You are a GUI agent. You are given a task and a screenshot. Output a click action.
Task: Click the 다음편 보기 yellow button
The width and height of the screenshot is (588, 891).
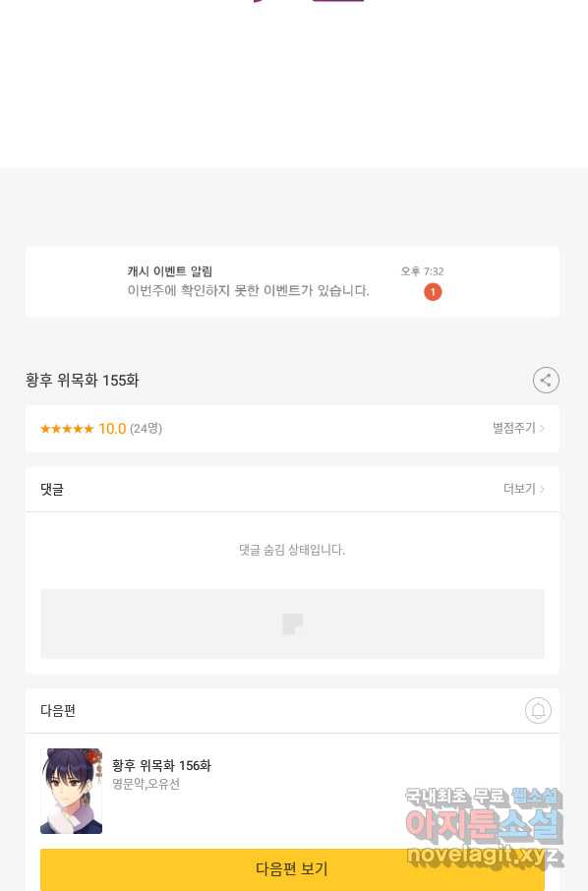pyautogui.click(x=292, y=868)
